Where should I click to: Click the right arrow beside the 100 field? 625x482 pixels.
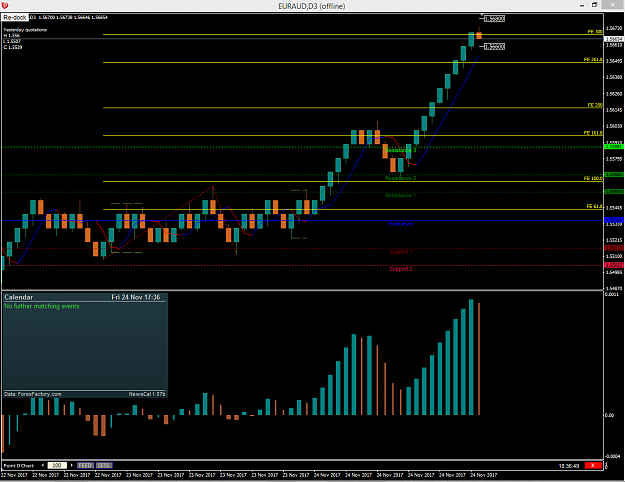coord(72,465)
